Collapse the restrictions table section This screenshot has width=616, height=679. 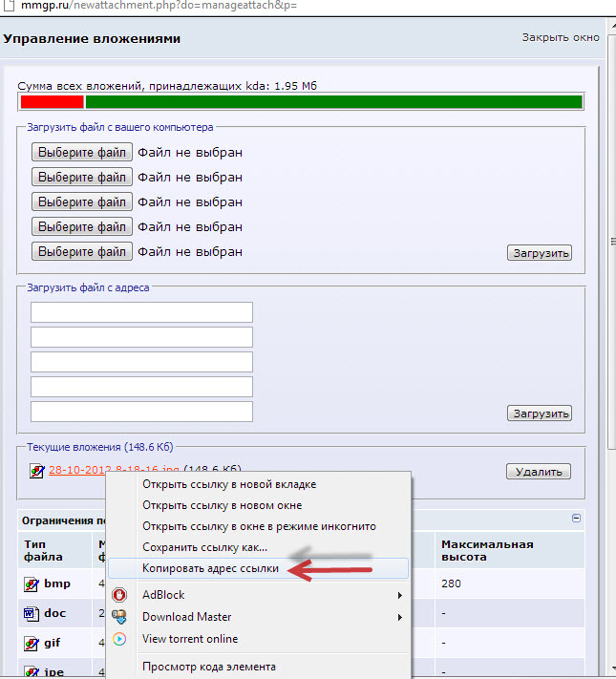(x=576, y=518)
